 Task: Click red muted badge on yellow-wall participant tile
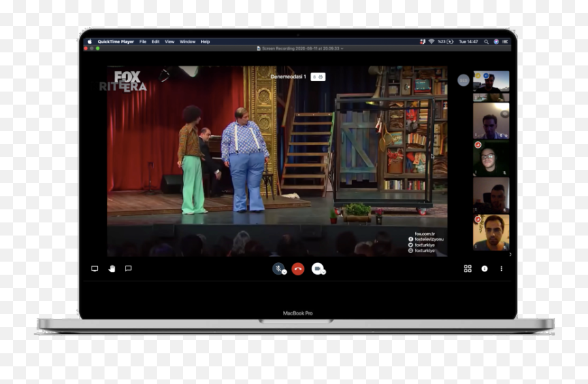pyautogui.click(x=478, y=219)
